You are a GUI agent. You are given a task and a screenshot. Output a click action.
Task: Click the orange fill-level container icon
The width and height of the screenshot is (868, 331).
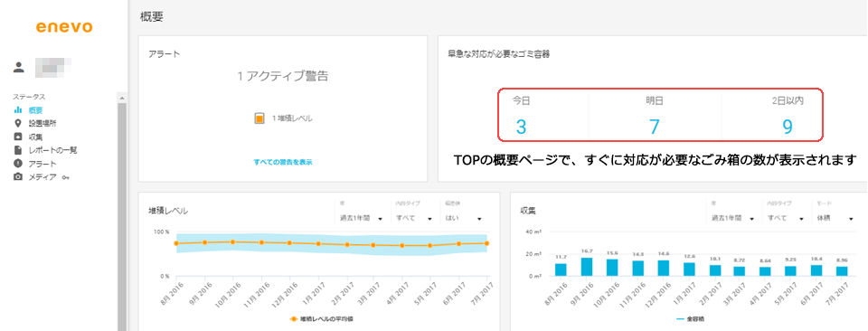click(x=259, y=118)
